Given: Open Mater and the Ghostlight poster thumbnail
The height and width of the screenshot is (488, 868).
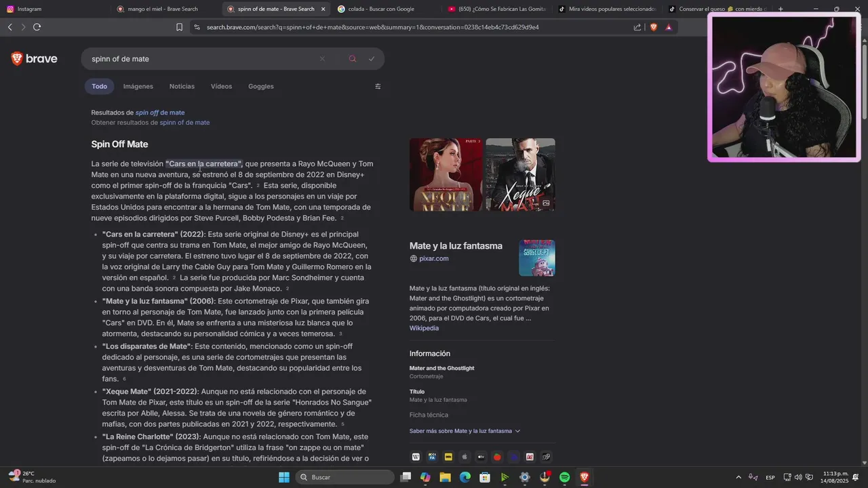Looking at the screenshot, I should pyautogui.click(x=537, y=258).
